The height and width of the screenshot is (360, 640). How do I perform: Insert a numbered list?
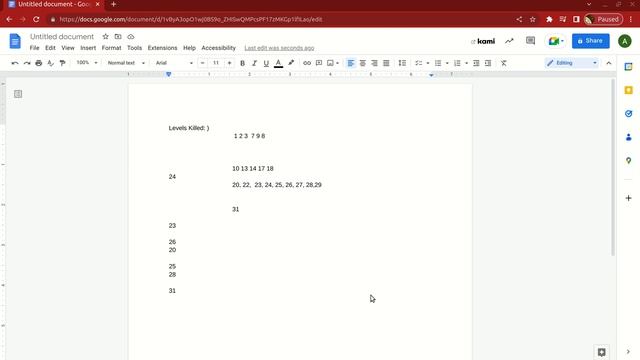click(x=457, y=63)
